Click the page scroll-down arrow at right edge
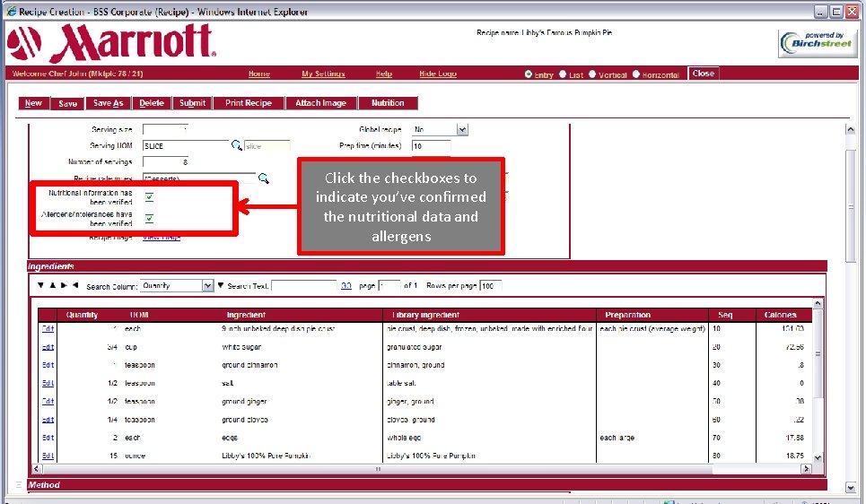The image size is (866, 504). click(x=851, y=488)
